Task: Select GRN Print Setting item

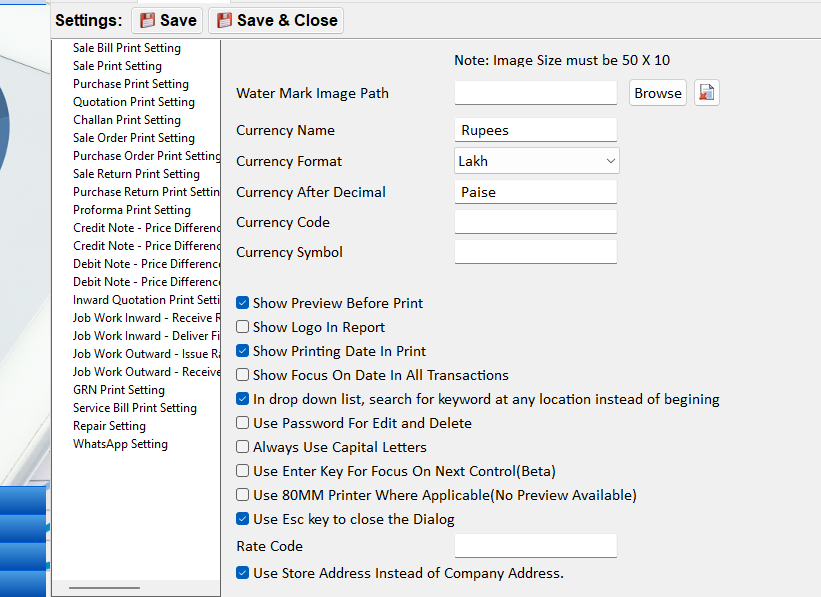Action: click(x=119, y=390)
